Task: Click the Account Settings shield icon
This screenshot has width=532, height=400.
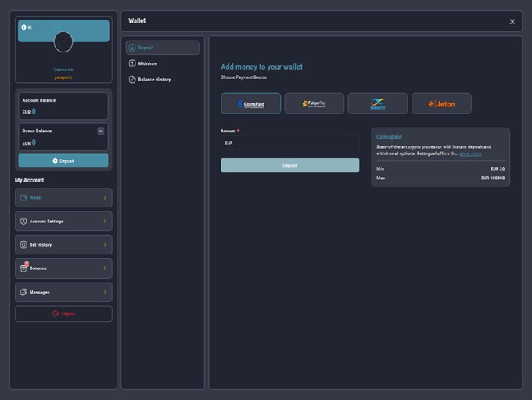Action: pyautogui.click(x=23, y=222)
